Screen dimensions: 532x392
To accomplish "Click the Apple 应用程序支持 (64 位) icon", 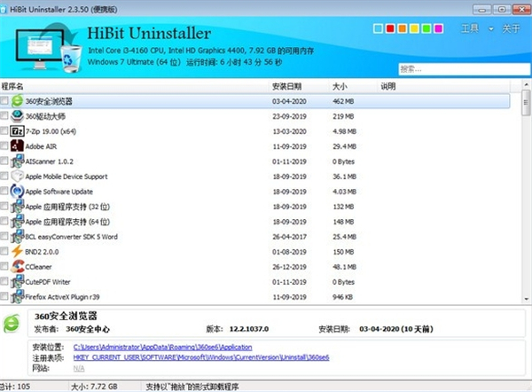I will click(x=17, y=222).
